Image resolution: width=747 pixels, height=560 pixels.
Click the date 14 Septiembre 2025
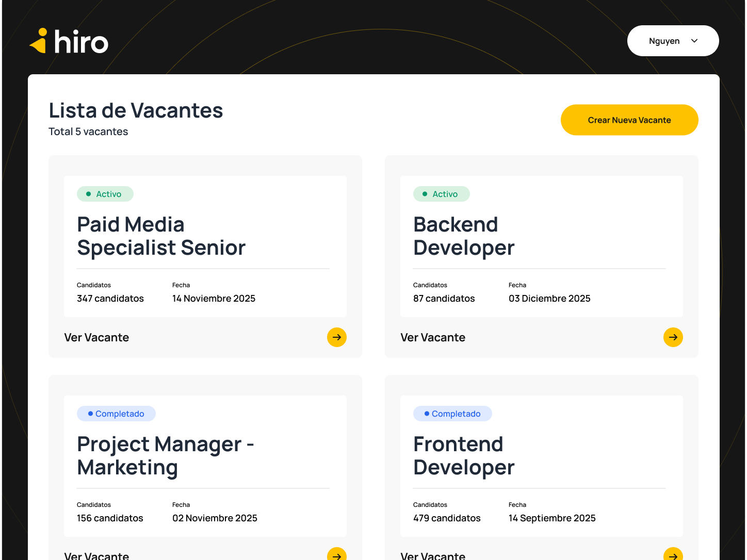click(x=552, y=518)
